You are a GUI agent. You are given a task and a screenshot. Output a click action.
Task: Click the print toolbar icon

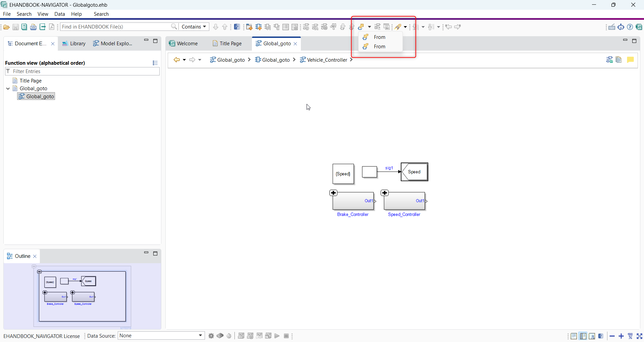(33, 27)
